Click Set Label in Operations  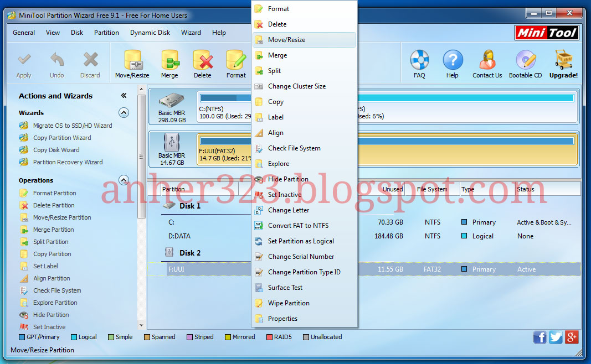click(45, 266)
